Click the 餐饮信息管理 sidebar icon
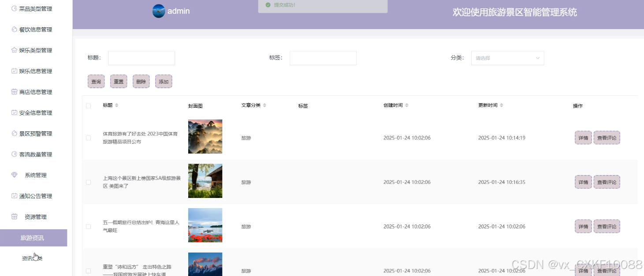Screen dimensions: 644x276 click(14, 30)
